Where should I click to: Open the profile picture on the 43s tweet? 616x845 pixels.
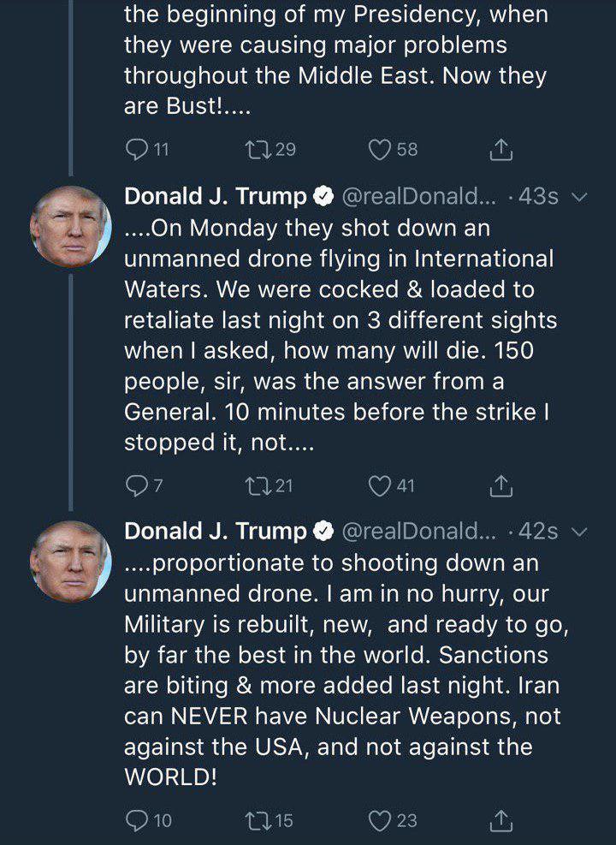[70, 226]
